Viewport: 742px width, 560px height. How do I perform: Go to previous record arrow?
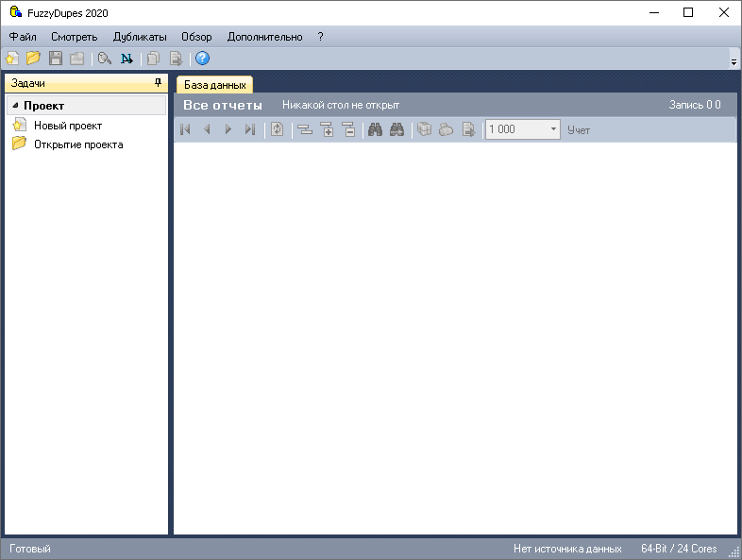point(207,129)
